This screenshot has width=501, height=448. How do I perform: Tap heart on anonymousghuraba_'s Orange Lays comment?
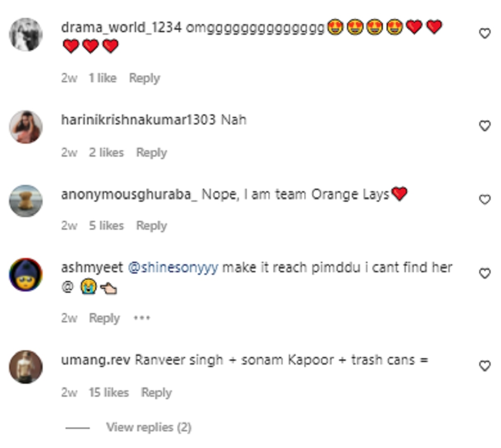coord(484,200)
